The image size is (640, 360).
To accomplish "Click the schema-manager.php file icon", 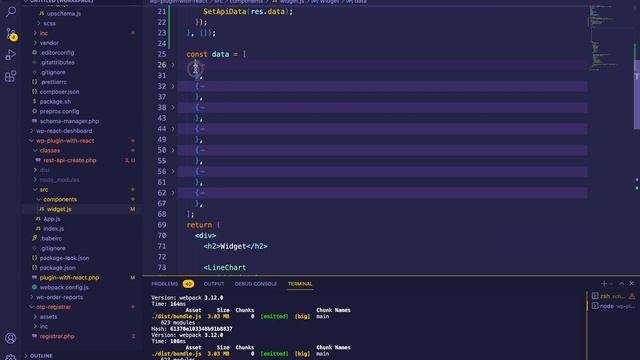I will 34,121.
